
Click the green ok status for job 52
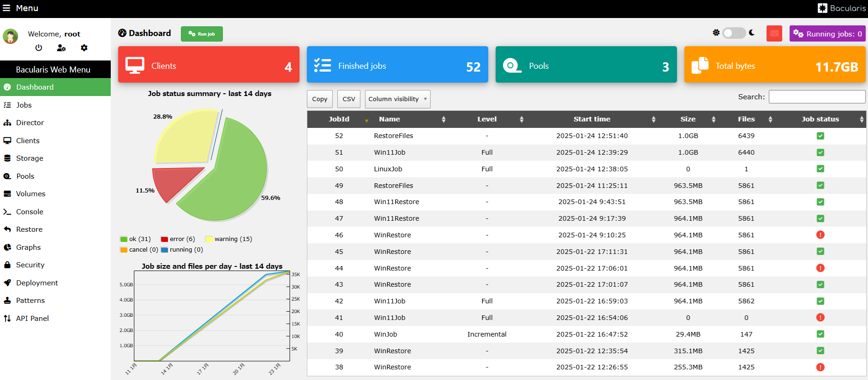[x=820, y=136]
